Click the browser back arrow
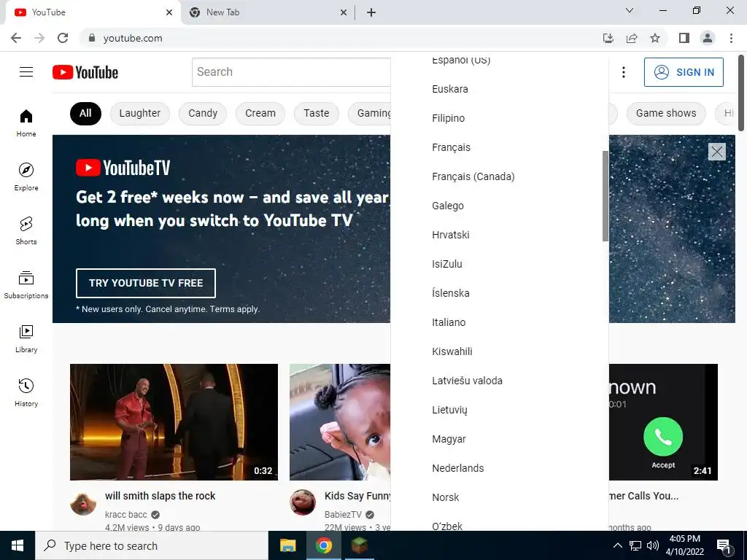Viewport: 747px width, 560px height. (x=16, y=38)
